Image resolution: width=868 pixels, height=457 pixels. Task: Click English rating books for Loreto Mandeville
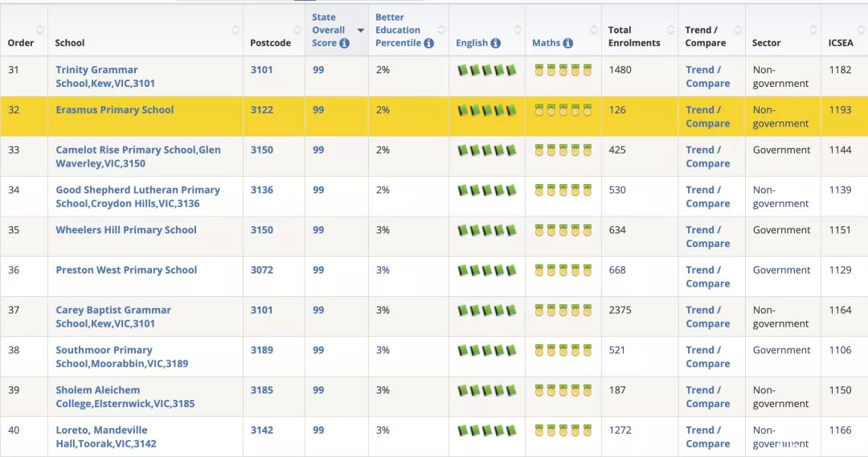click(x=487, y=430)
